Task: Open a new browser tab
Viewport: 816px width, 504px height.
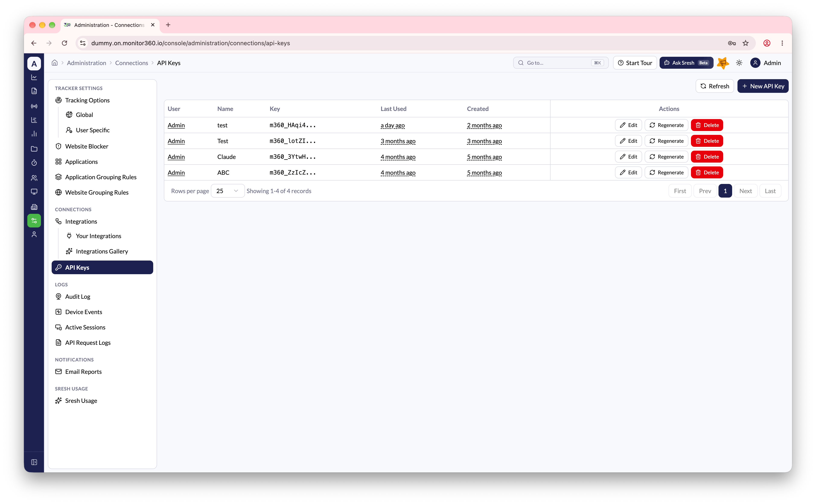Action: tap(168, 25)
